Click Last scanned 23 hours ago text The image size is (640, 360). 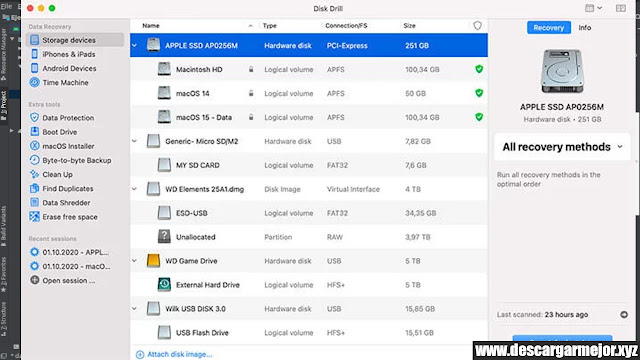[542, 315]
